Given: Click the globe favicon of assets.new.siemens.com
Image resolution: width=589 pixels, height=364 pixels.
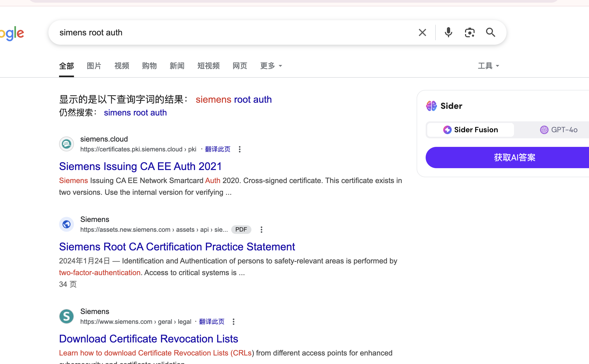Looking at the screenshot, I should pyautogui.click(x=67, y=224).
